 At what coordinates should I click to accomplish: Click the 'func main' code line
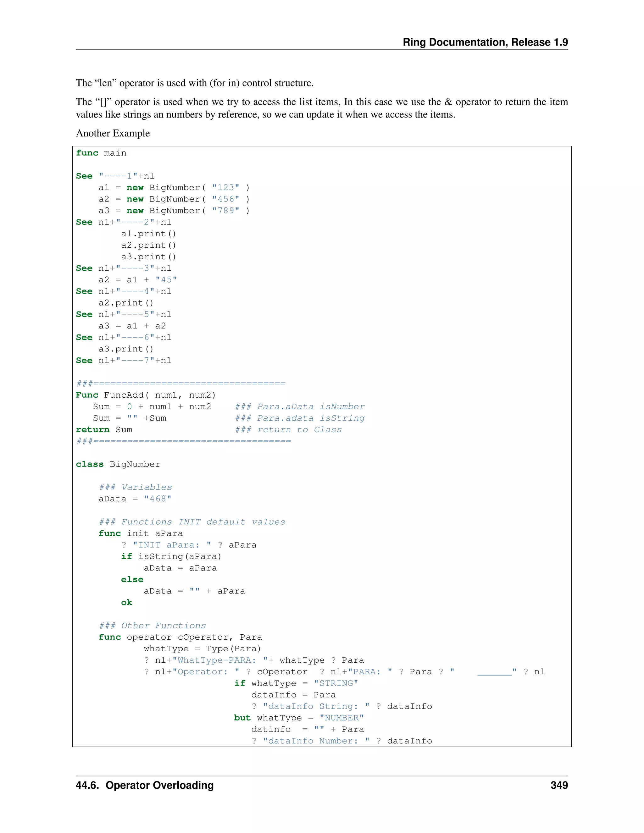101,153
